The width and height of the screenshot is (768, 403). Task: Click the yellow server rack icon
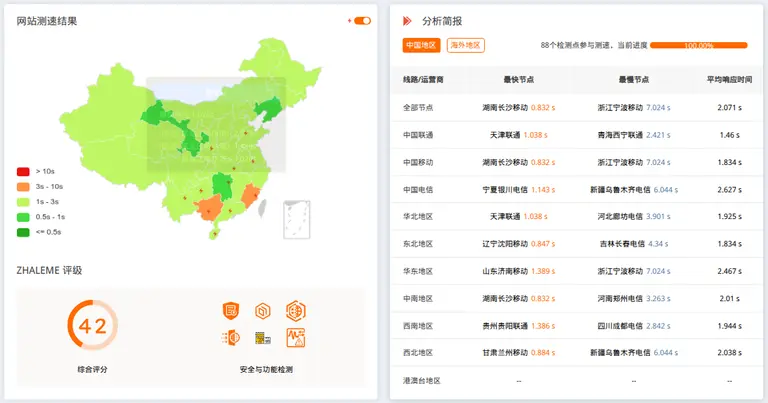[x=263, y=338]
